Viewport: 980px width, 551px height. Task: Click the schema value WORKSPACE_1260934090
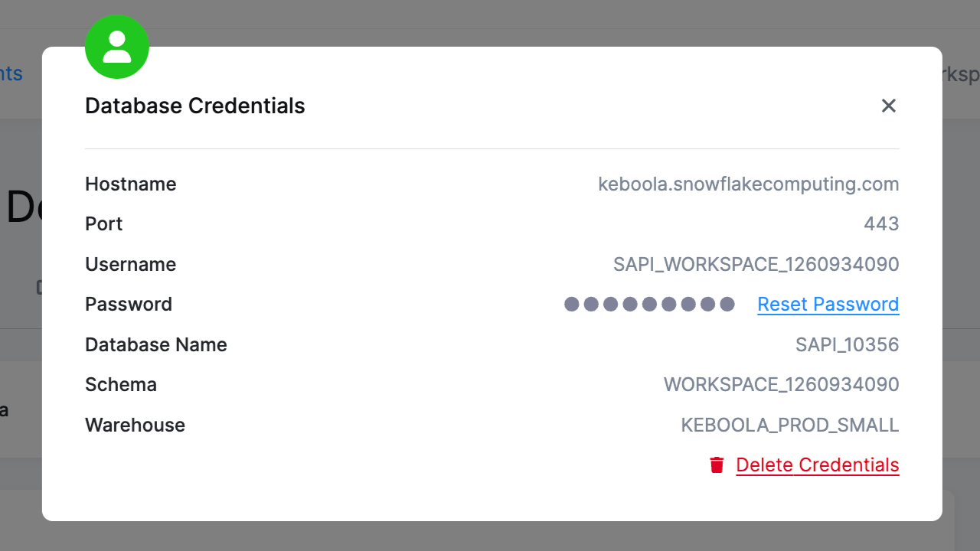(781, 384)
